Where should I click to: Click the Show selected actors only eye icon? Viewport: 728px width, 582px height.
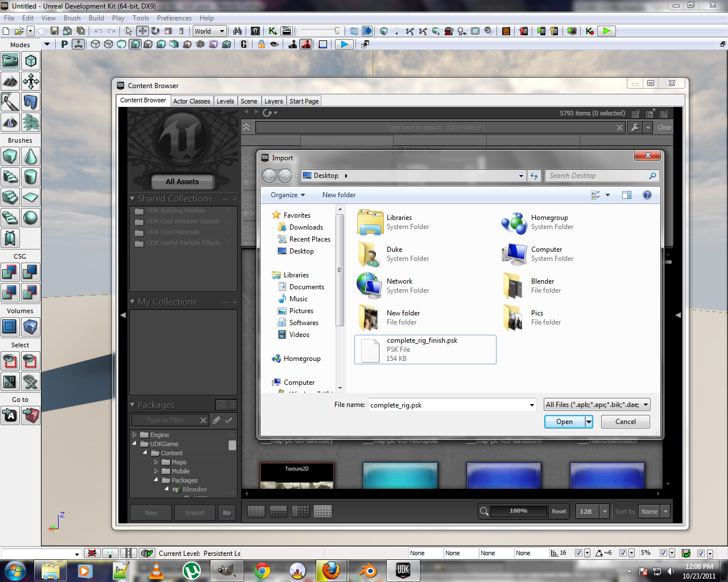point(10,361)
